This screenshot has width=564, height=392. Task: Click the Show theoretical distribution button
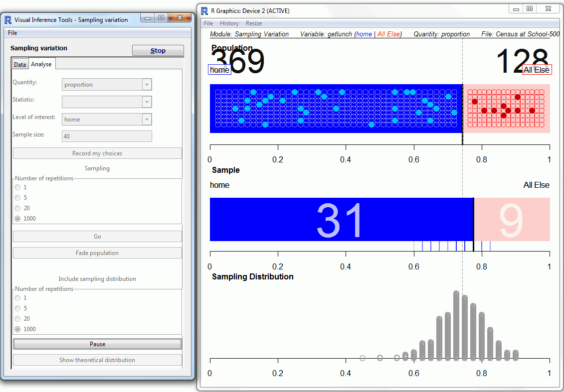point(97,360)
